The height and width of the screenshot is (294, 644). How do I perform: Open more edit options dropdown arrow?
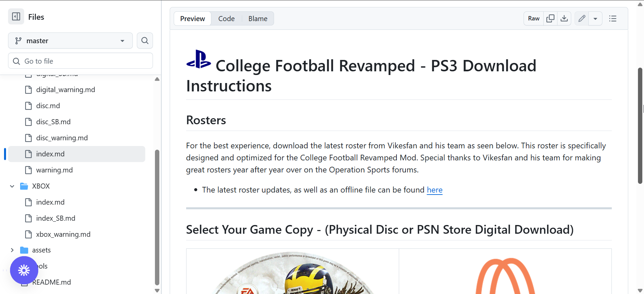595,18
